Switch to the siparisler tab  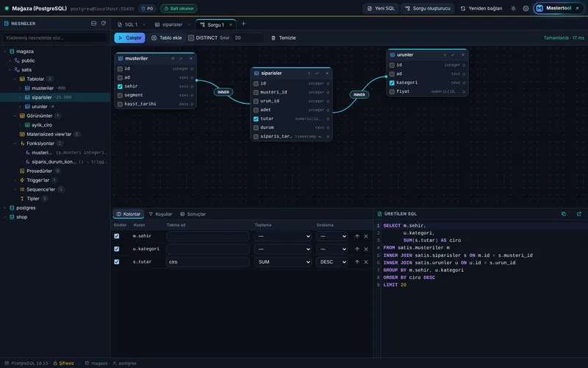point(172,25)
